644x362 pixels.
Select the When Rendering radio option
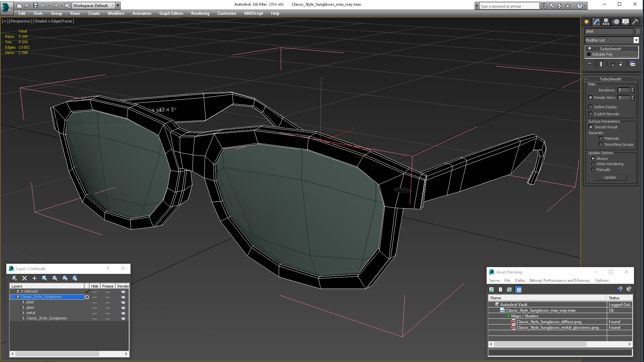(593, 164)
